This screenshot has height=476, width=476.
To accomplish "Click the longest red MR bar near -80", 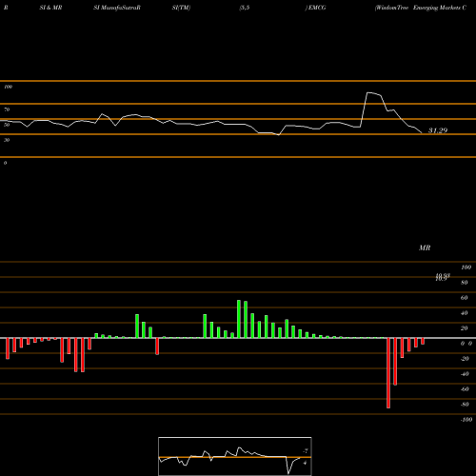I will click(x=388, y=373).
